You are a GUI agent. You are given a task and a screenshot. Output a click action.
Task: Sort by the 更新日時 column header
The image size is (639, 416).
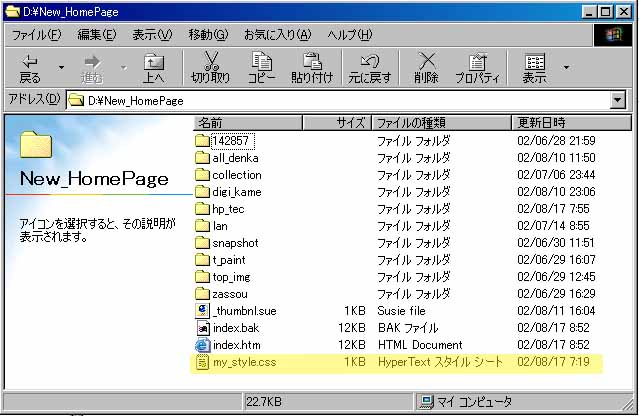coord(571,123)
